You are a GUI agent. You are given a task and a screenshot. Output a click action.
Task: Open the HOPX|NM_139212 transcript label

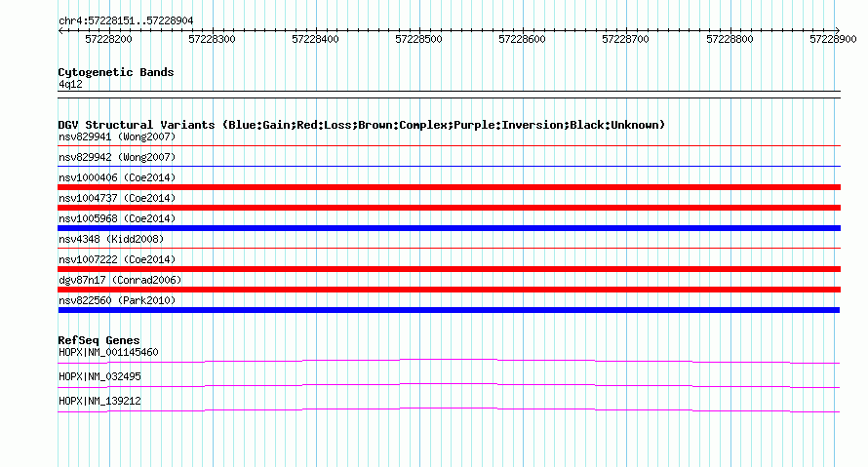click(x=99, y=401)
